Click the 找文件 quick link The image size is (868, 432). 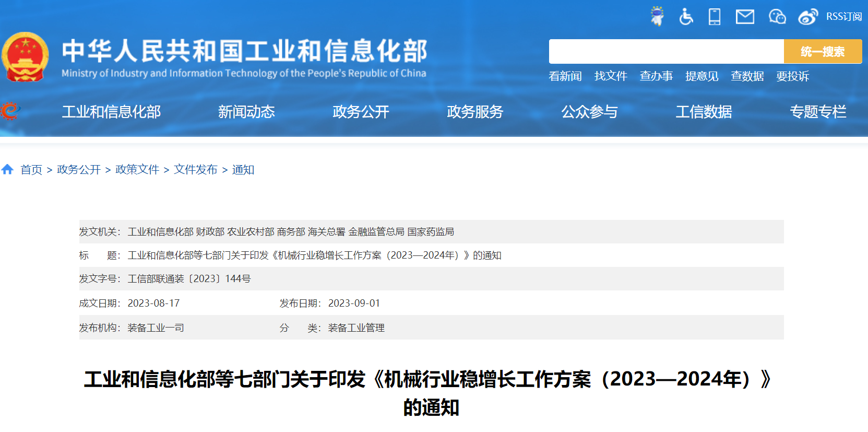tap(611, 76)
